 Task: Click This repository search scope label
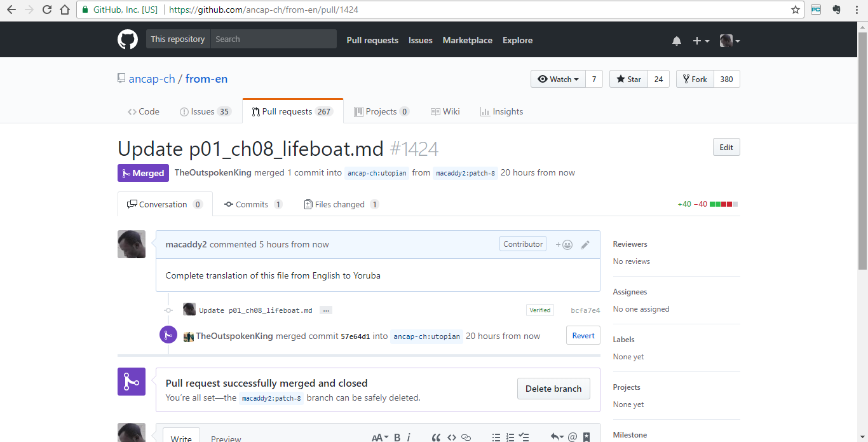178,39
